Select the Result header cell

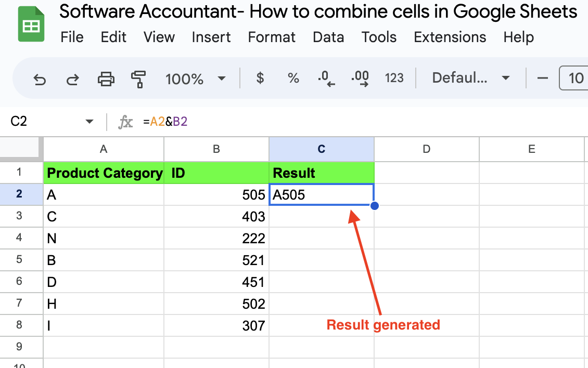(322, 173)
